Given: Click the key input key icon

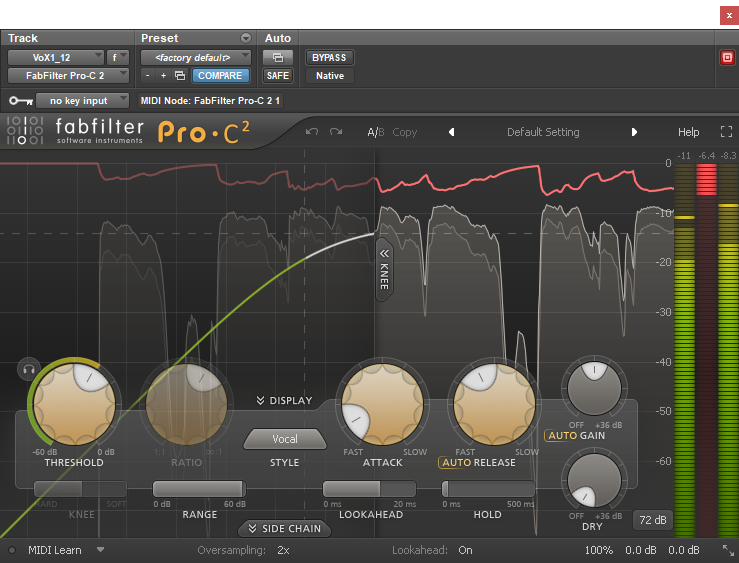Looking at the screenshot, I should tap(21, 101).
